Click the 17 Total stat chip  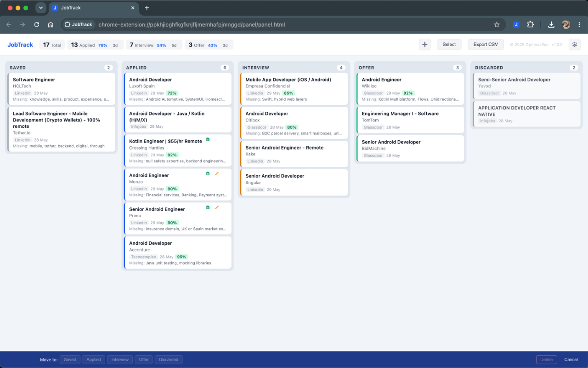[x=52, y=45]
